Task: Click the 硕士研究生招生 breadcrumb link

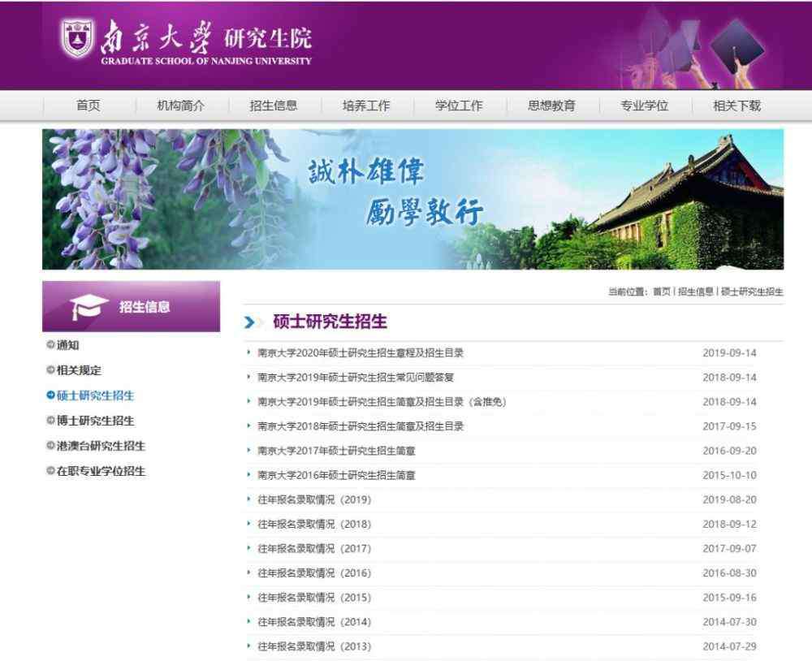Action: point(752,292)
